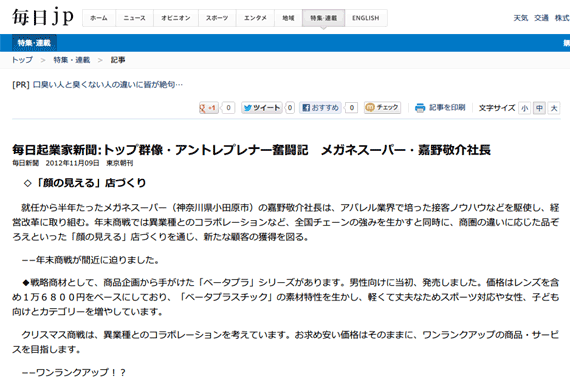
Task: Open the エンタメ navigation tab
Action: click(255, 18)
